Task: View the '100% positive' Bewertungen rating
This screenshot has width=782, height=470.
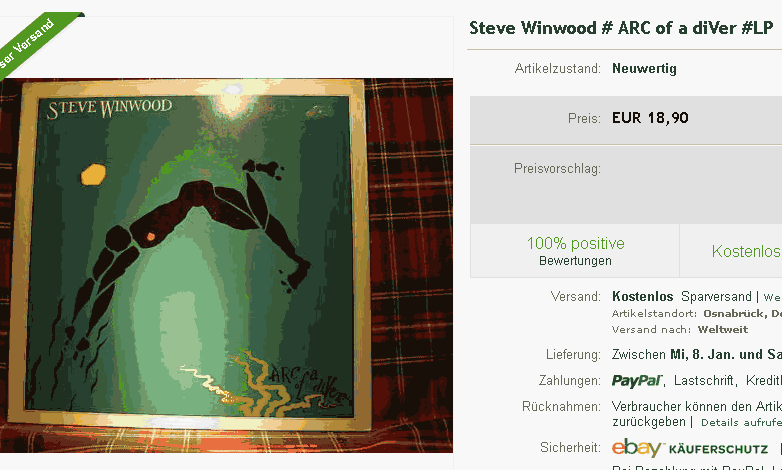Action: (576, 243)
